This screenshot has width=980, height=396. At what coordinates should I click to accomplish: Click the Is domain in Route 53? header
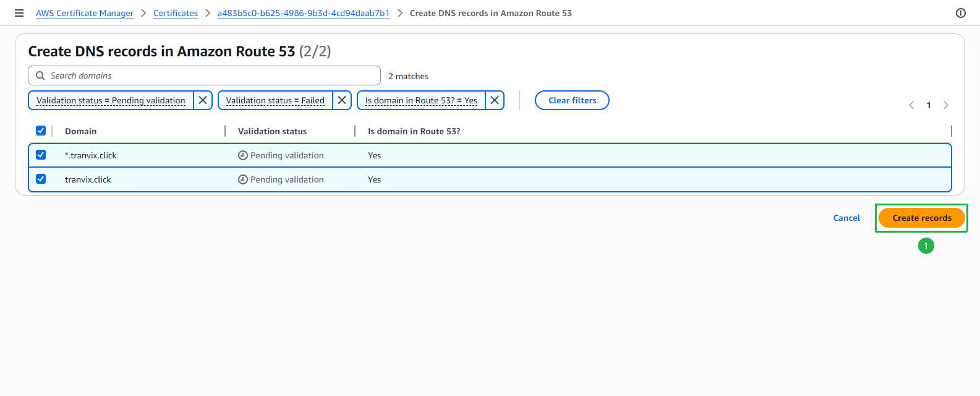(x=414, y=131)
